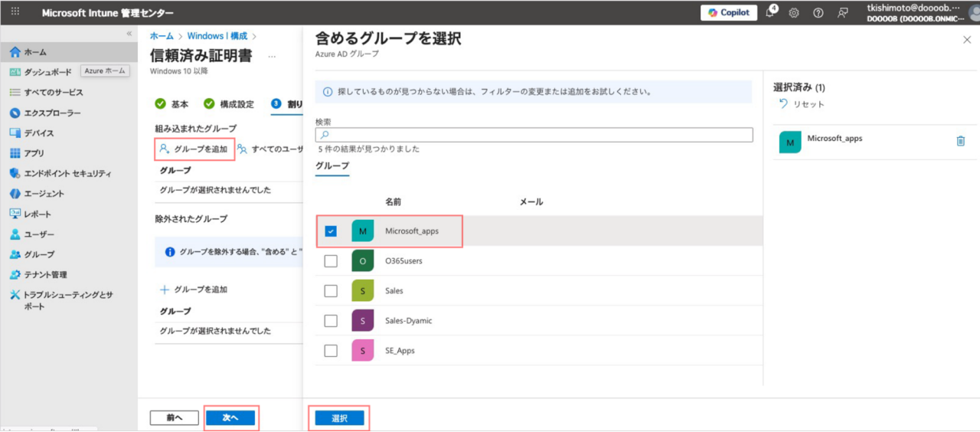
Task: Open the settings gear icon
Action: click(x=794, y=13)
